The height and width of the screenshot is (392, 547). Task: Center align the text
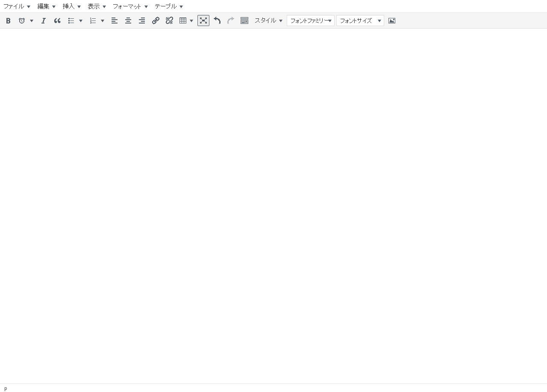(x=128, y=20)
